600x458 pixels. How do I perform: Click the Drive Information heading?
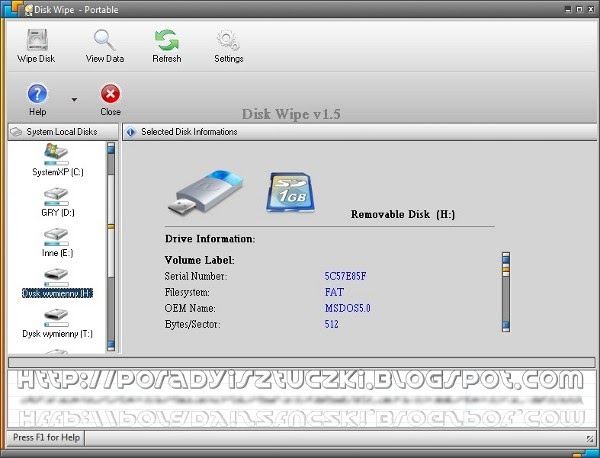coord(210,239)
